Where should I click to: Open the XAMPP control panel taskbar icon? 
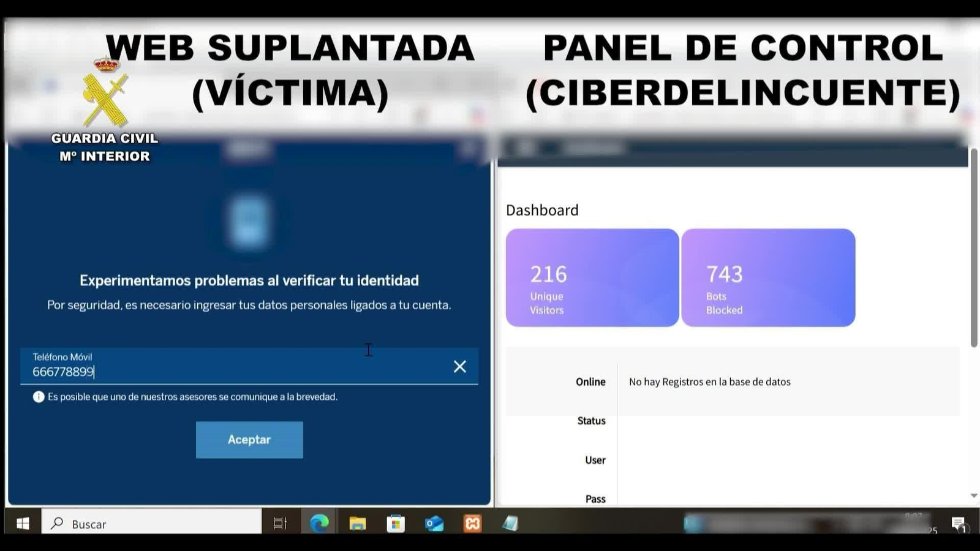tap(472, 523)
